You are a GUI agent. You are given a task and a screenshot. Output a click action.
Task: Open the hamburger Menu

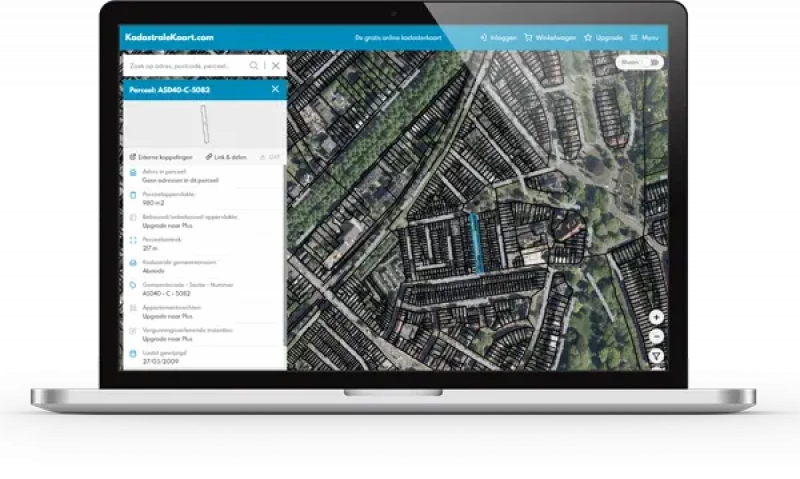(x=644, y=38)
